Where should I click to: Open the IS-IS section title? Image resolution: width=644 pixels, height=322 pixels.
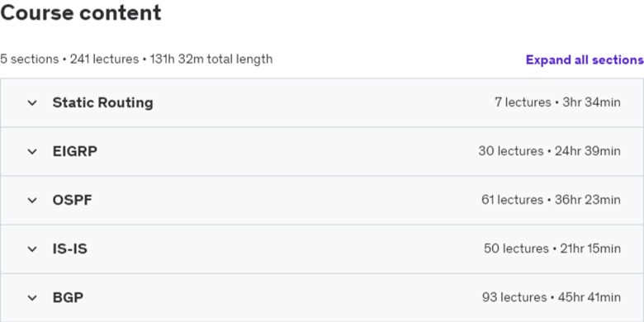[70, 249]
